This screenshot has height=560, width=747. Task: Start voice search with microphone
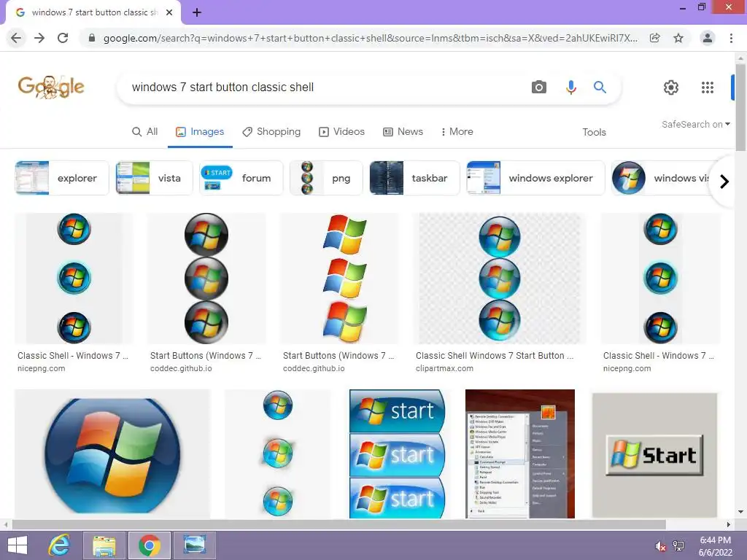pos(570,87)
